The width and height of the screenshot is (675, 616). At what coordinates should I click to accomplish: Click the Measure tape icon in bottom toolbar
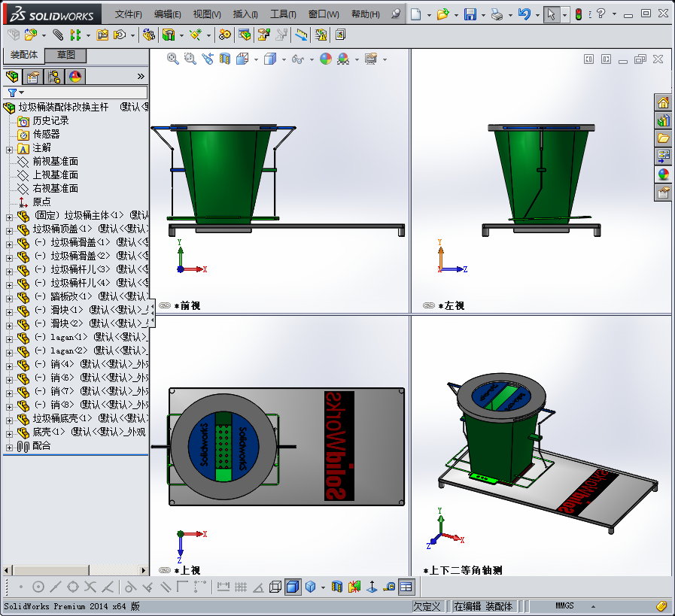click(x=389, y=587)
